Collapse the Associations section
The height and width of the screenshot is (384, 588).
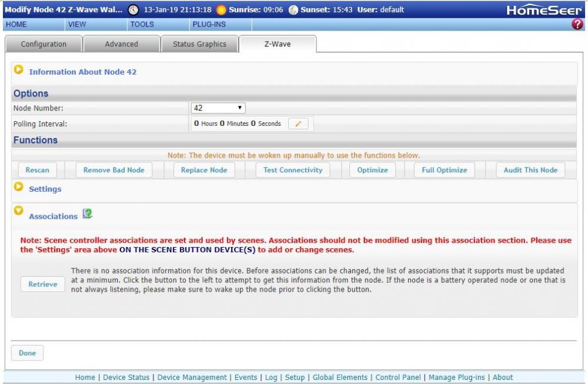(19, 211)
